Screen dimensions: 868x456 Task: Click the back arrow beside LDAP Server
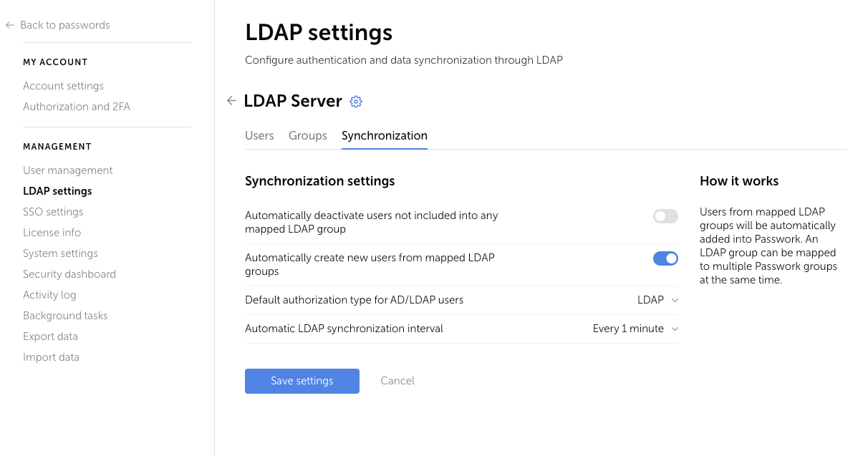click(x=231, y=101)
